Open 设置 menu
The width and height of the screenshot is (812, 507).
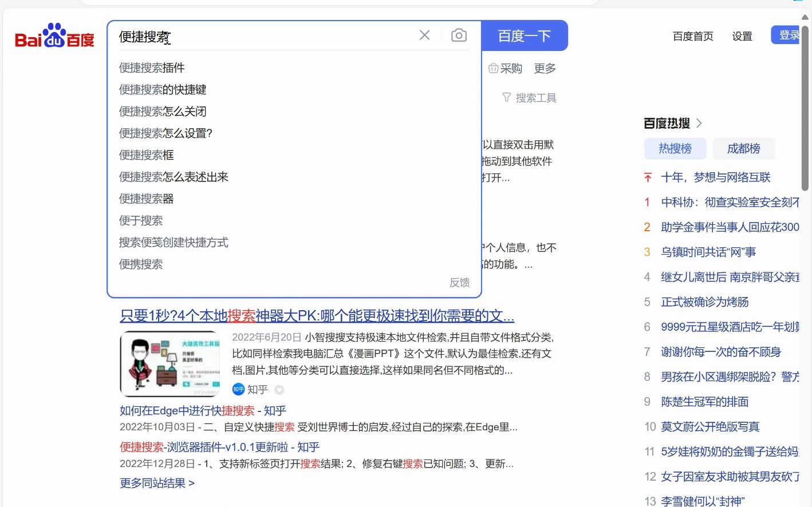click(742, 36)
